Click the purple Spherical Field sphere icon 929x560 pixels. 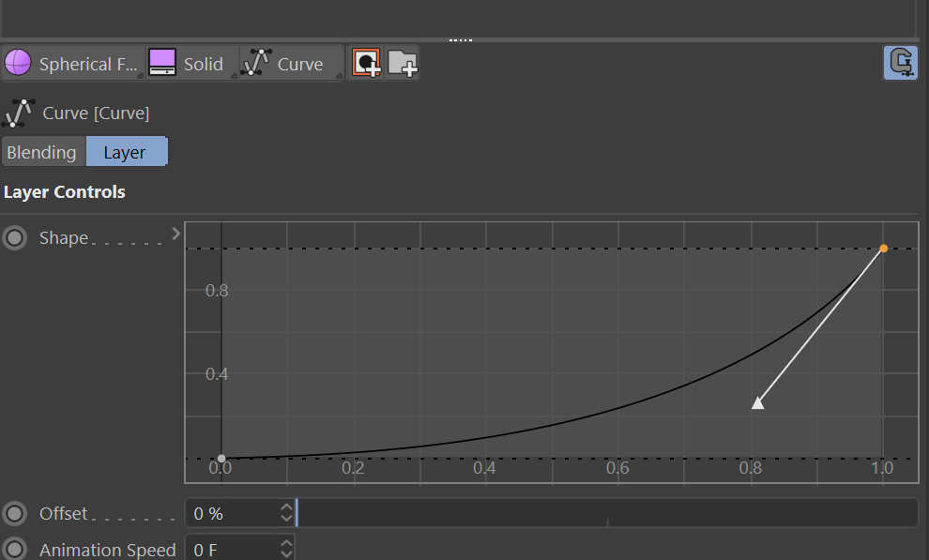(x=18, y=63)
